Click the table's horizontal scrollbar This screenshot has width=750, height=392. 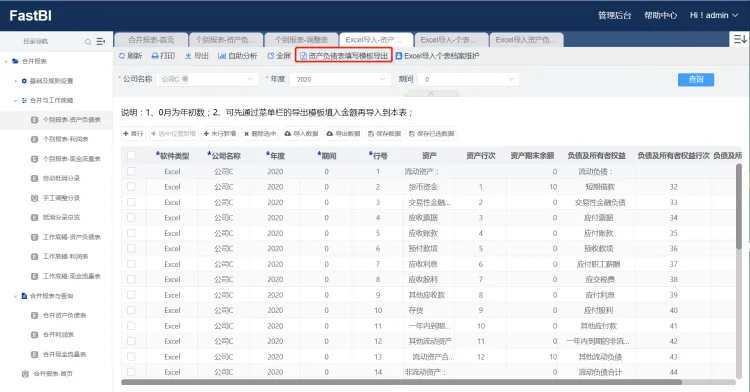click(x=401, y=382)
